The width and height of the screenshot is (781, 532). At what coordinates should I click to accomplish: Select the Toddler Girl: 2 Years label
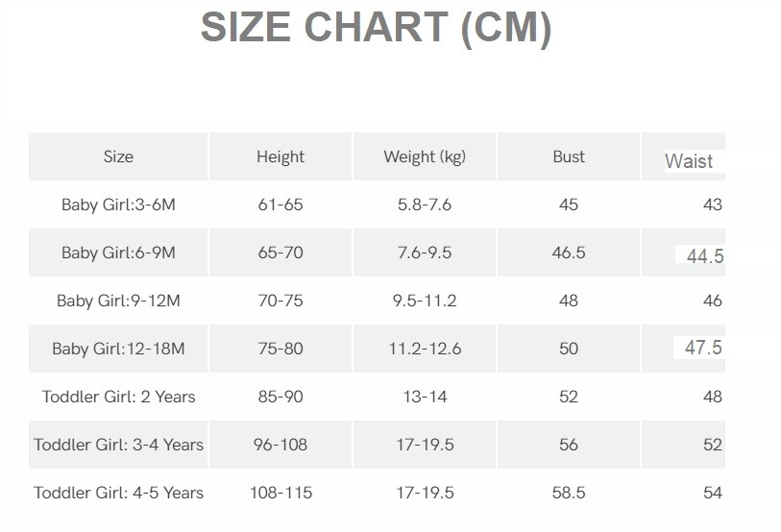[118, 397]
